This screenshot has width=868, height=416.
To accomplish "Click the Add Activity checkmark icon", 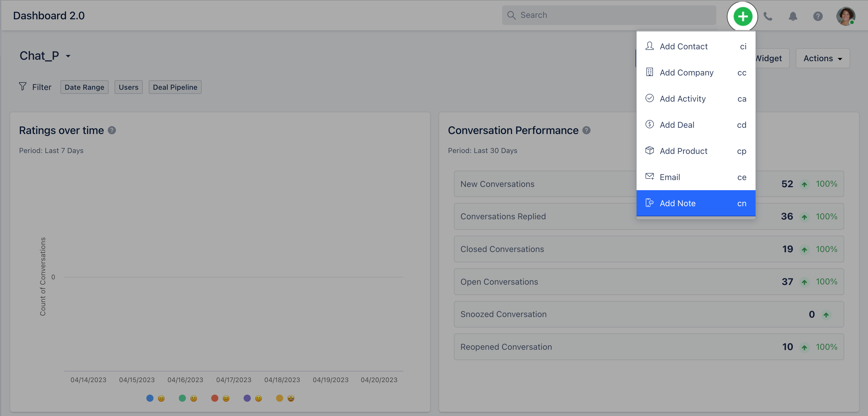I will (649, 98).
